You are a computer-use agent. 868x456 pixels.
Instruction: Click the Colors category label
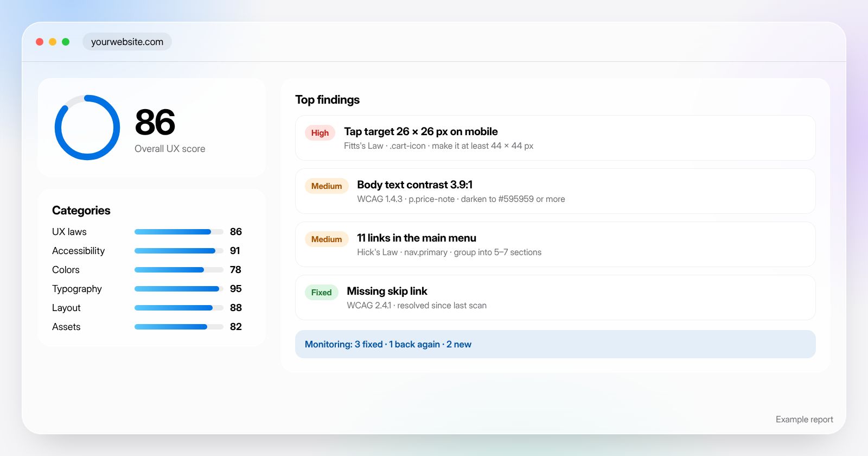click(66, 270)
